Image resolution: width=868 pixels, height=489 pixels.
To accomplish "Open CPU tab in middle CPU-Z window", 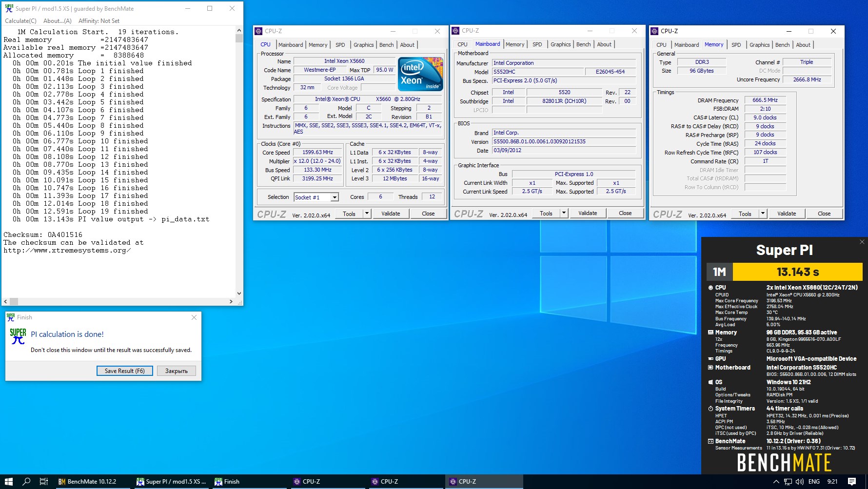I will [462, 44].
